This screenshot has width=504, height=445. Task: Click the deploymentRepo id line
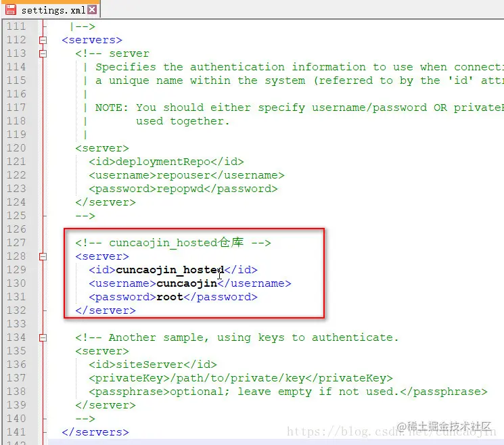(x=166, y=162)
